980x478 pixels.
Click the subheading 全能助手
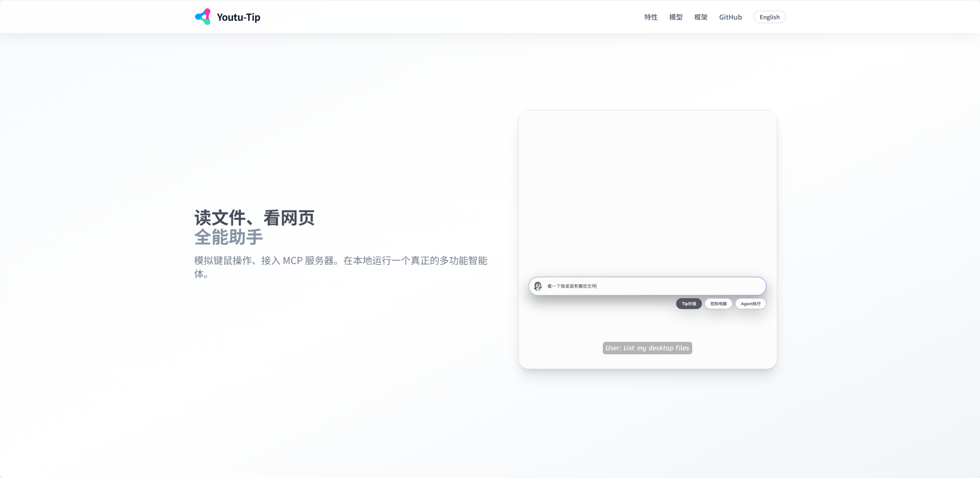(x=229, y=237)
